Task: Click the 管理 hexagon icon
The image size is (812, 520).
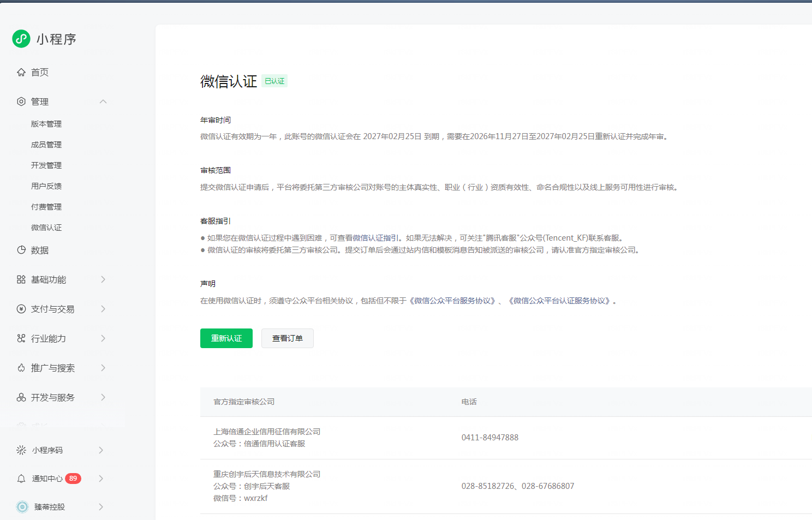Action: (21, 101)
